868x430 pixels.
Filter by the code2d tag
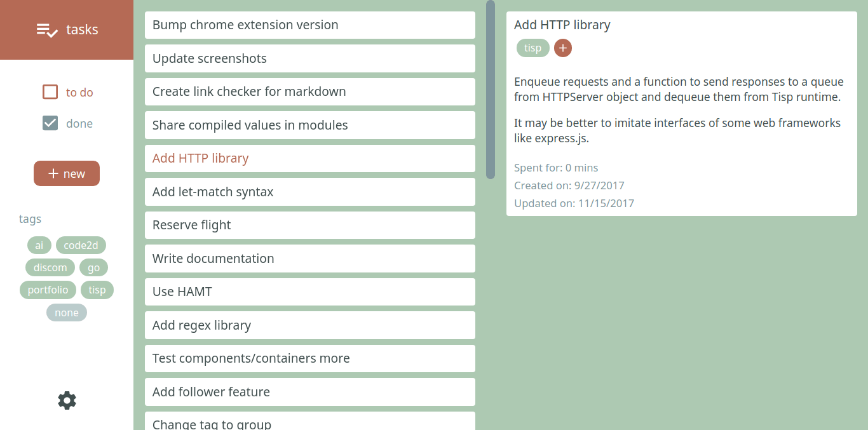(81, 245)
